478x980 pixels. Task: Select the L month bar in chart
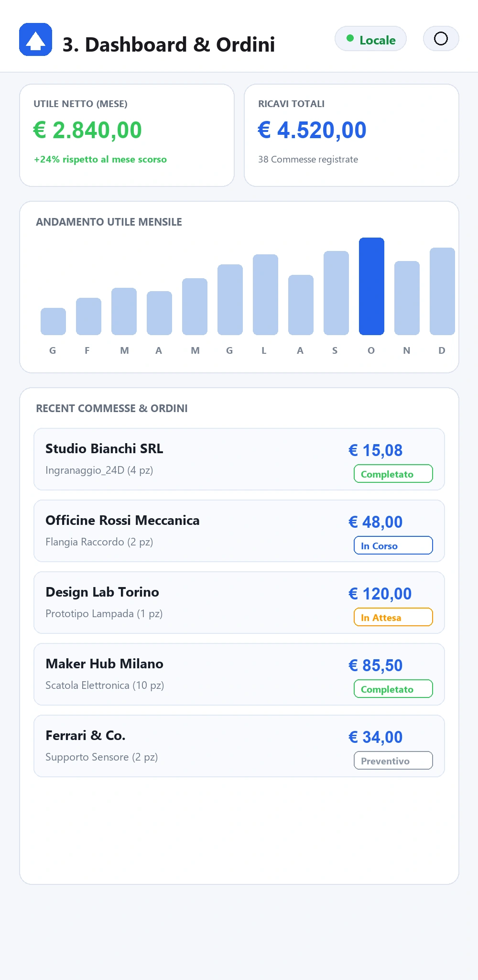click(265, 294)
